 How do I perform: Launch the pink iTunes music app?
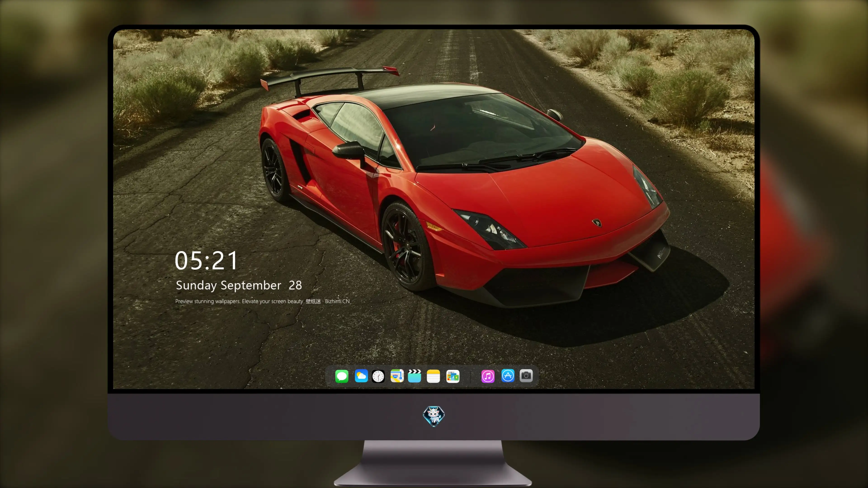tap(488, 376)
